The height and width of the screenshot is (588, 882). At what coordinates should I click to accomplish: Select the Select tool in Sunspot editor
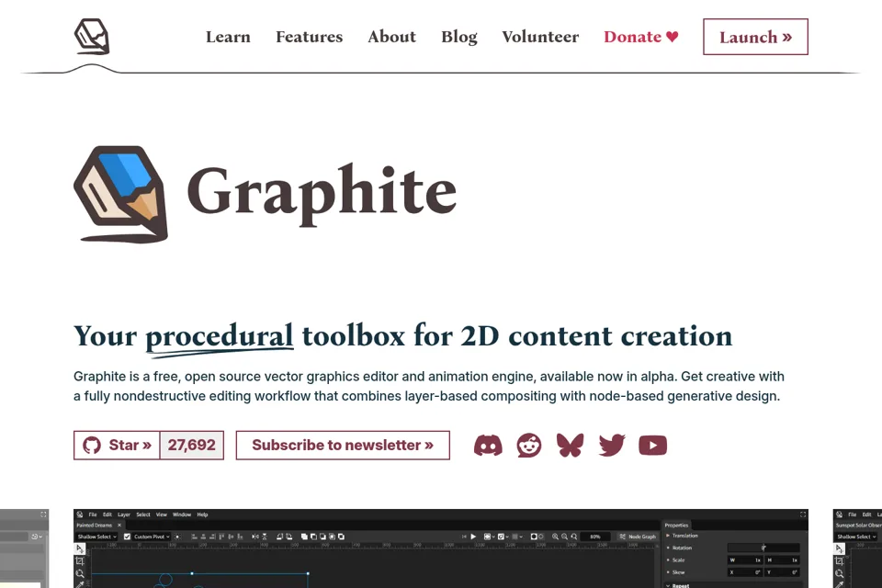pyautogui.click(x=839, y=548)
